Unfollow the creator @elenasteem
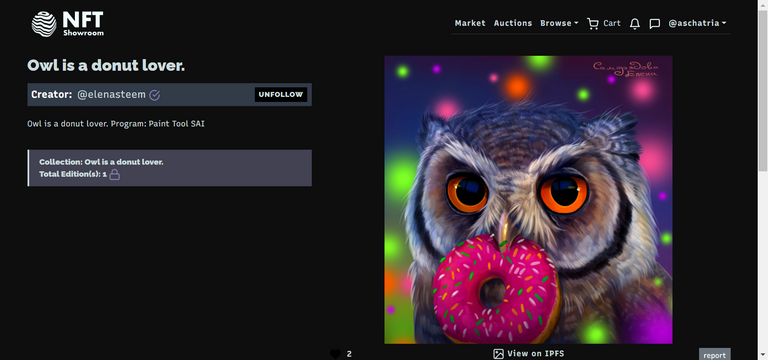 tap(281, 95)
